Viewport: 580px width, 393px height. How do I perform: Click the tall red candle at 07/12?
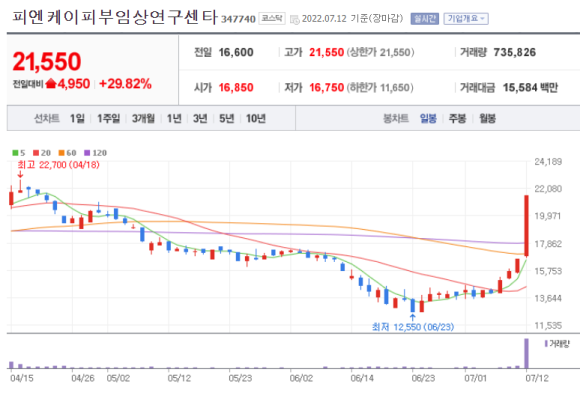[x=526, y=225]
